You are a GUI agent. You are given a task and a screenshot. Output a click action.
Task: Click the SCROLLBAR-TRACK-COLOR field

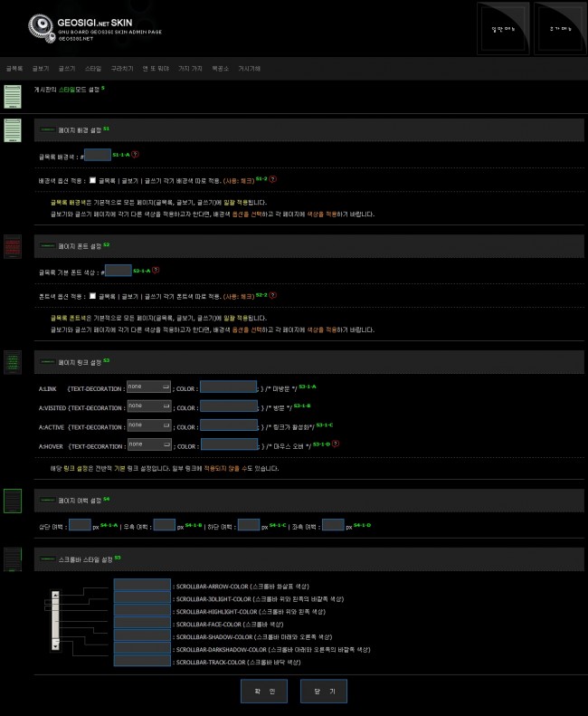click(142, 660)
